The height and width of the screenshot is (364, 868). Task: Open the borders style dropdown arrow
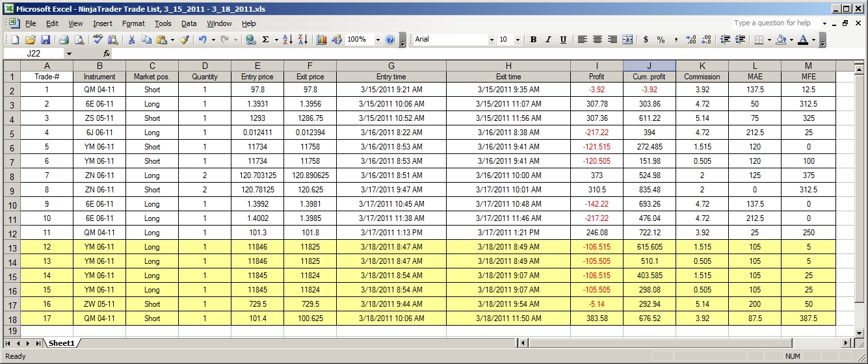click(769, 40)
